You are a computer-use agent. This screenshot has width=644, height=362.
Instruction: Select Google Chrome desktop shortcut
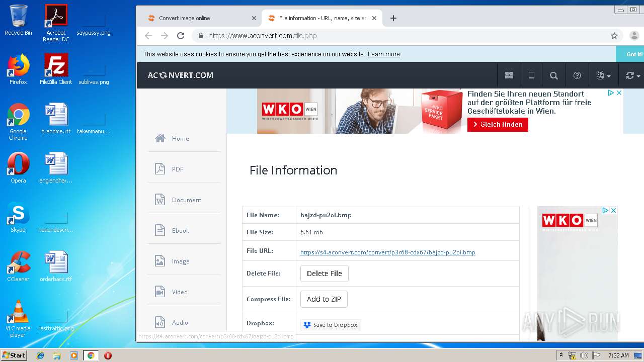point(18,122)
